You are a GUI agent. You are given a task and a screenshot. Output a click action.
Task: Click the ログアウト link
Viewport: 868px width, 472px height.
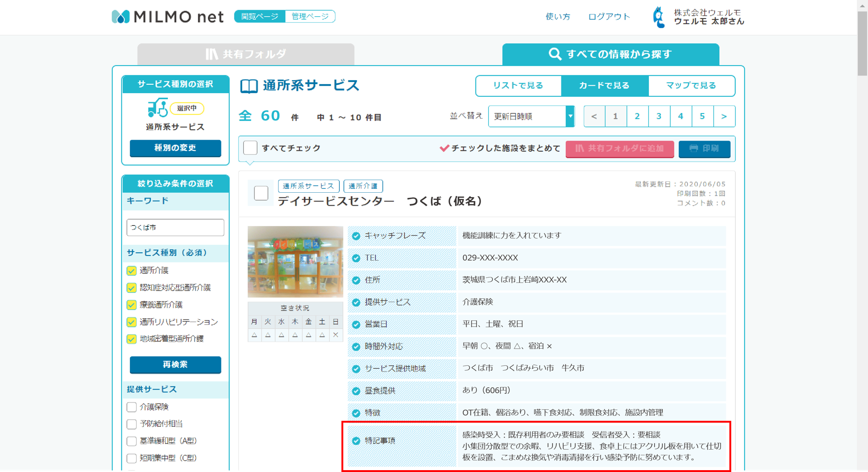[608, 17]
